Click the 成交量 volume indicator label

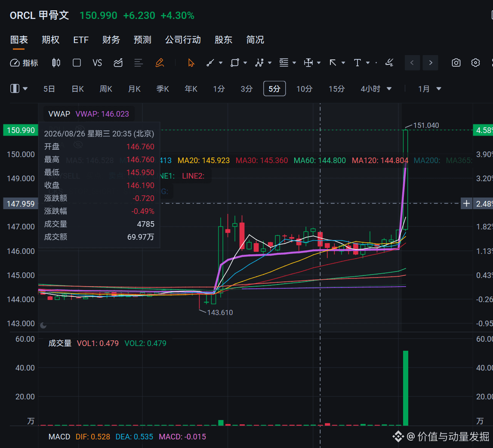pyautogui.click(x=60, y=343)
